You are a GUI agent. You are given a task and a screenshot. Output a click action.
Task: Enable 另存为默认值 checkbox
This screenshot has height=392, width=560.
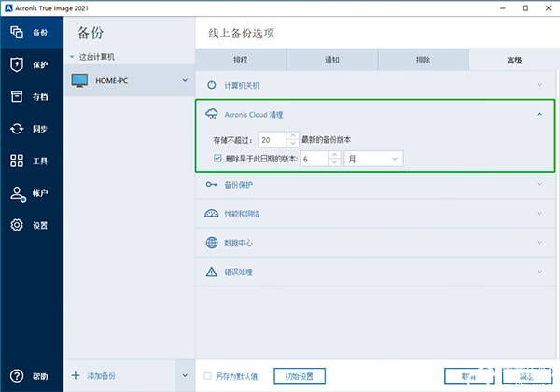tap(207, 376)
